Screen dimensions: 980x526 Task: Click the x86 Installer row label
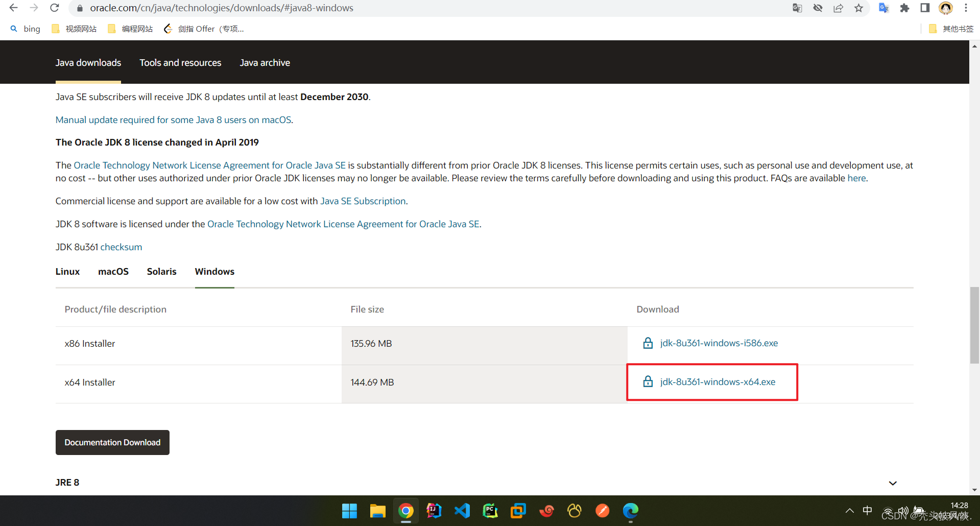click(x=90, y=343)
